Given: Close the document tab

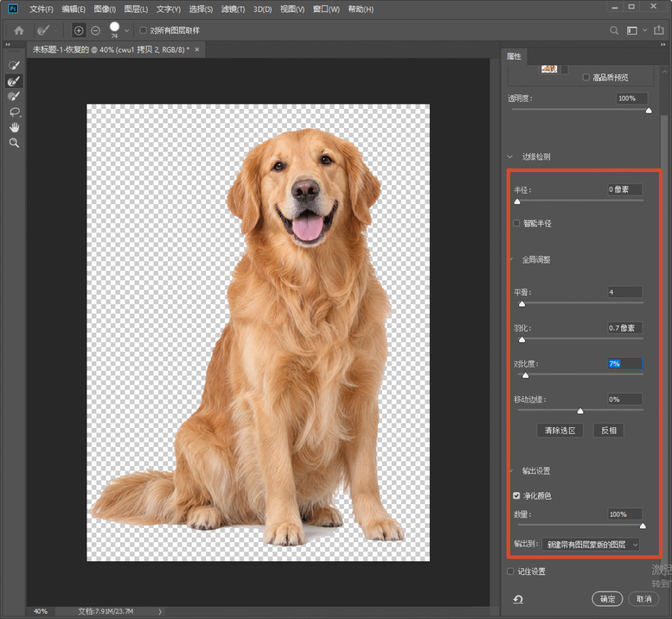Looking at the screenshot, I should [197, 49].
